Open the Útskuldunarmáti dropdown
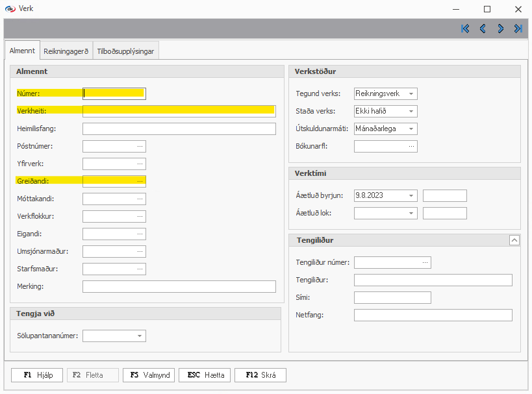 pyautogui.click(x=411, y=129)
